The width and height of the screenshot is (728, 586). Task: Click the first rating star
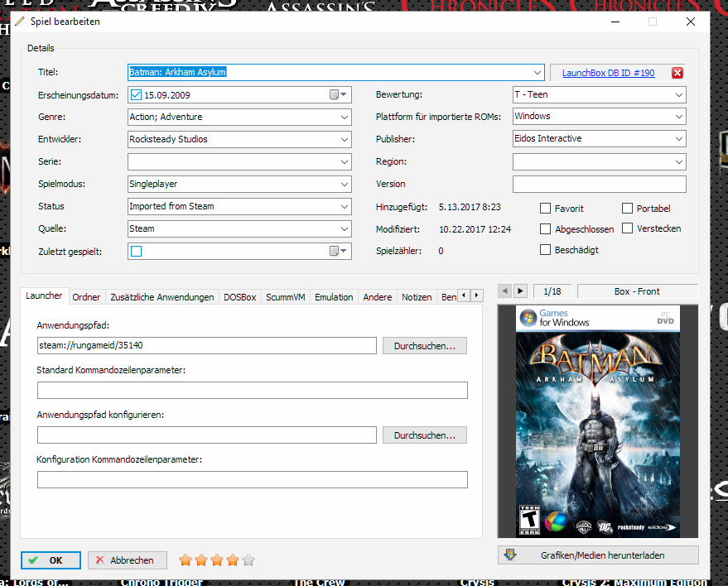click(186, 560)
